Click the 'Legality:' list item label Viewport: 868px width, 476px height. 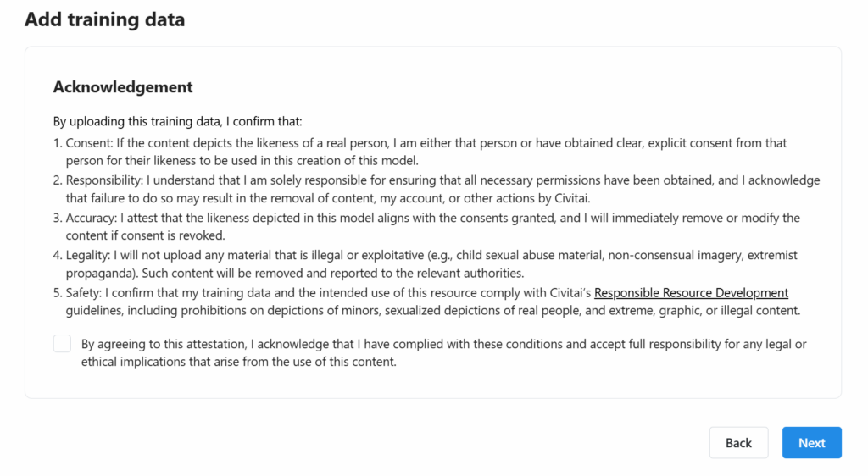point(88,255)
